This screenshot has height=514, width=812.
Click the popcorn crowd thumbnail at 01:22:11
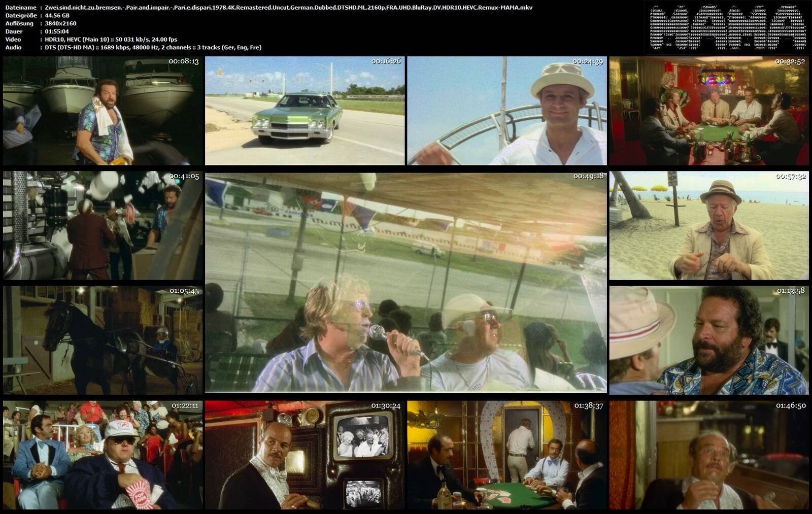point(103,455)
